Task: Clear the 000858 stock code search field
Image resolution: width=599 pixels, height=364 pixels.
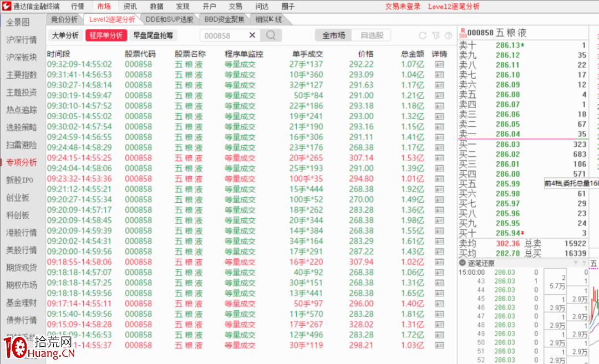Action: [252, 35]
